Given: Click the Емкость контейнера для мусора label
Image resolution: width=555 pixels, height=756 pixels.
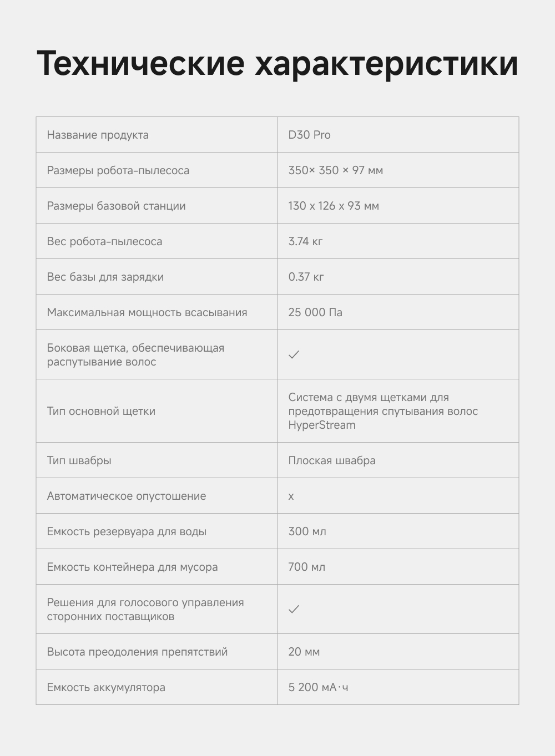Looking at the screenshot, I should (132, 567).
